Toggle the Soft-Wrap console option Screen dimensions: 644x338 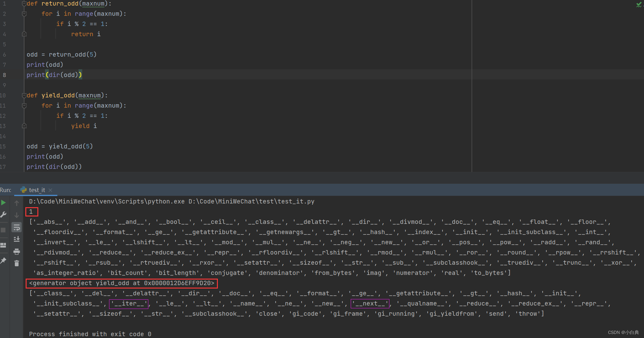(x=17, y=227)
